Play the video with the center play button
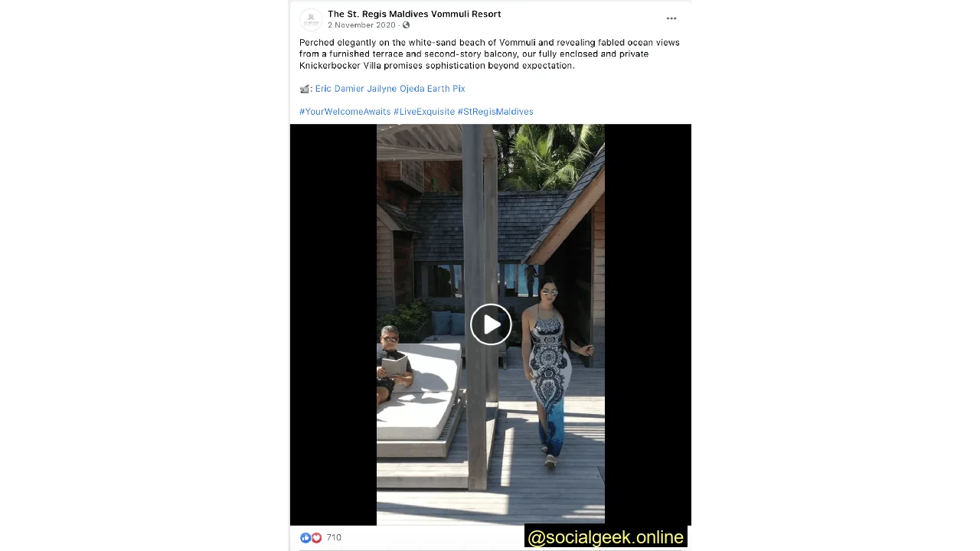The height and width of the screenshot is (551, 980). [491, 324]
